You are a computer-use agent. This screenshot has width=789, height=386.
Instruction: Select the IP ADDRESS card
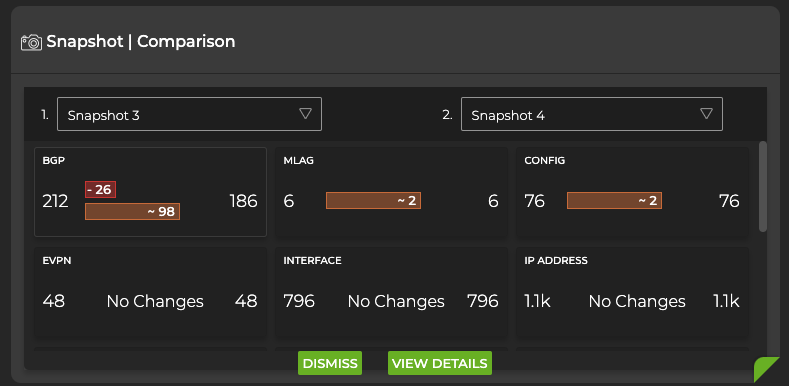click(632, 292)
